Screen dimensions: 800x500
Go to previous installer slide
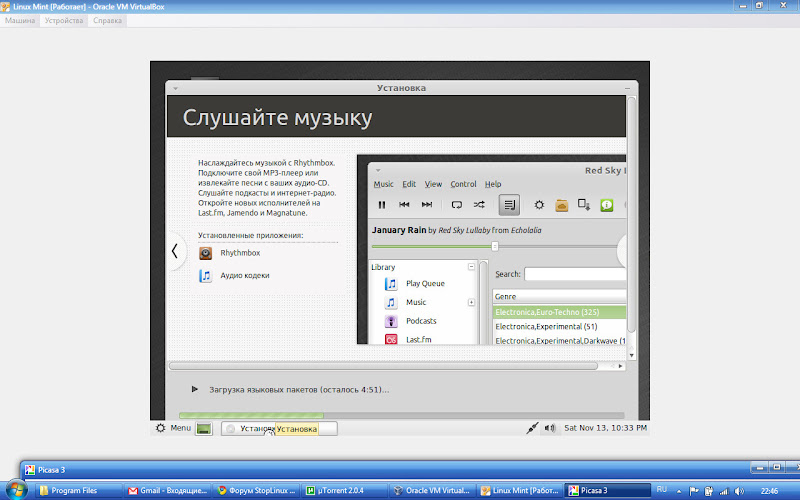[175, 251]
